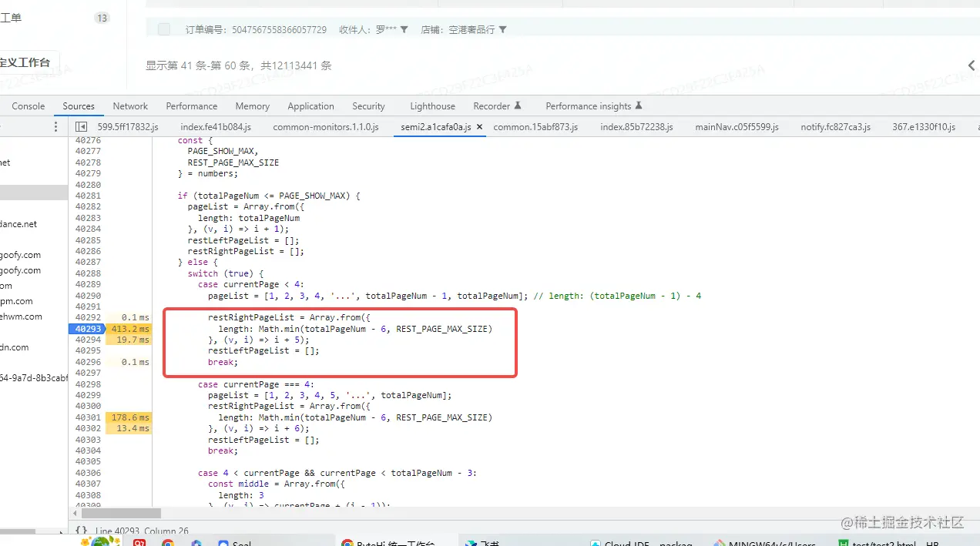Click the 'restLeftPageList = [];' line 40295
980x546 pixels.
point(263,350)
